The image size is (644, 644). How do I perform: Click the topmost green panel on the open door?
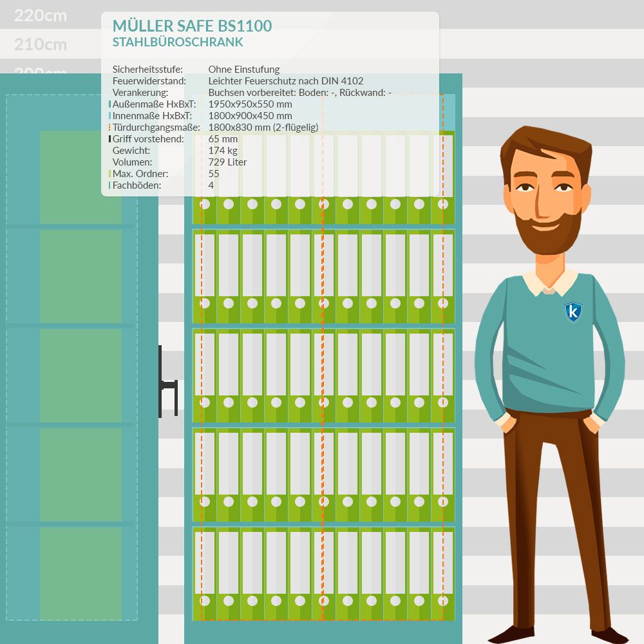(80, 177)
